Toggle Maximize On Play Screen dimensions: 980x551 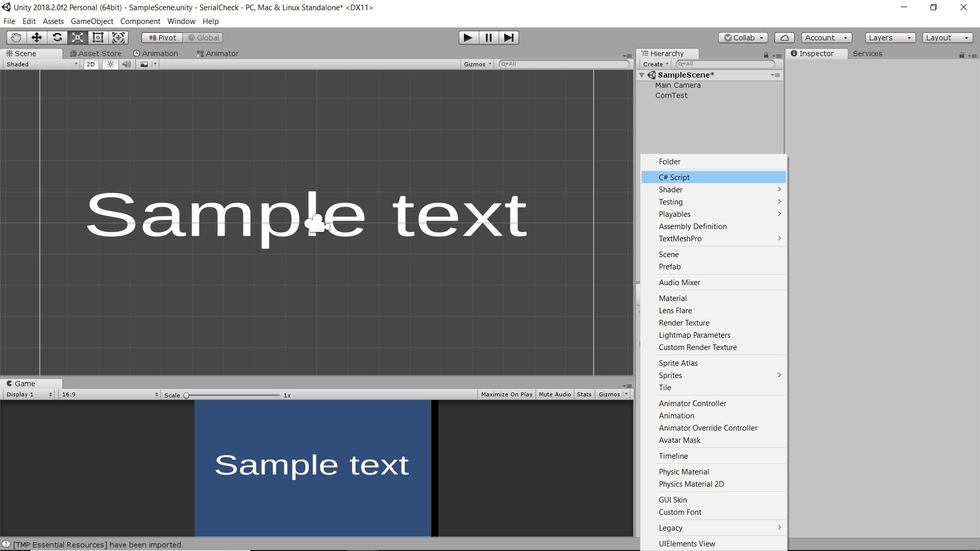point(506,394)
